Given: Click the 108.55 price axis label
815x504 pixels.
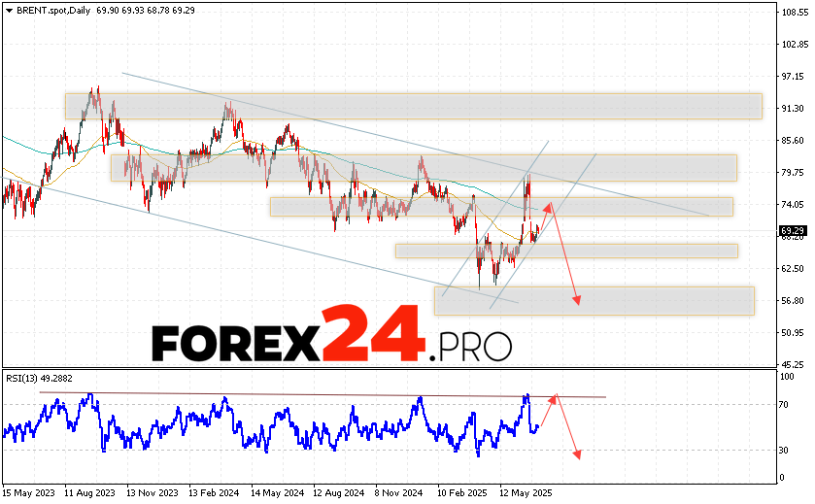Looking at the screenshot, I should (x=794, y=13).
